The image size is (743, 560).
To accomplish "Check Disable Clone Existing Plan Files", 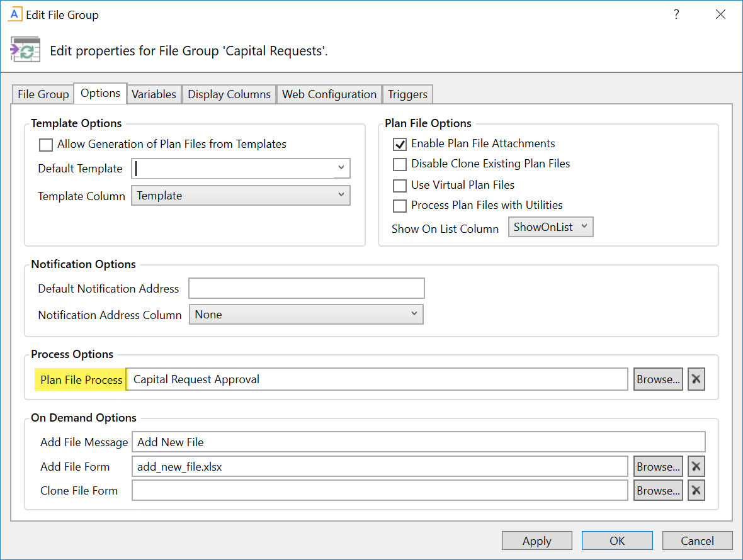I will 400,164.
